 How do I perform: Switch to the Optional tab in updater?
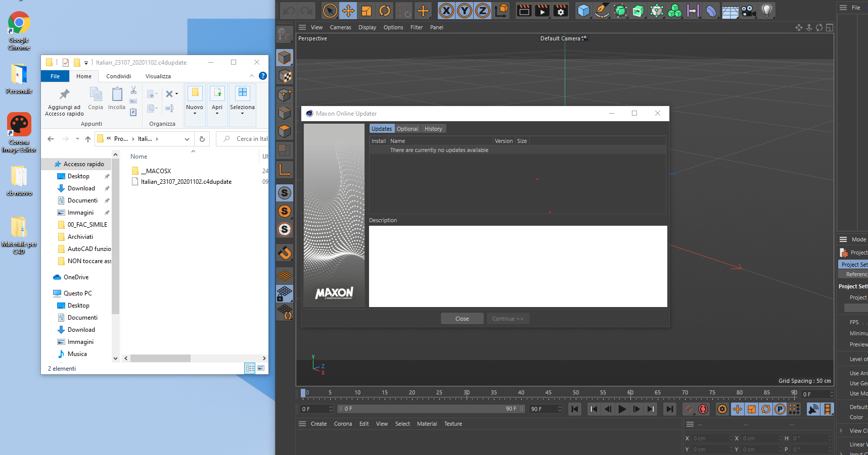point(407,129)
